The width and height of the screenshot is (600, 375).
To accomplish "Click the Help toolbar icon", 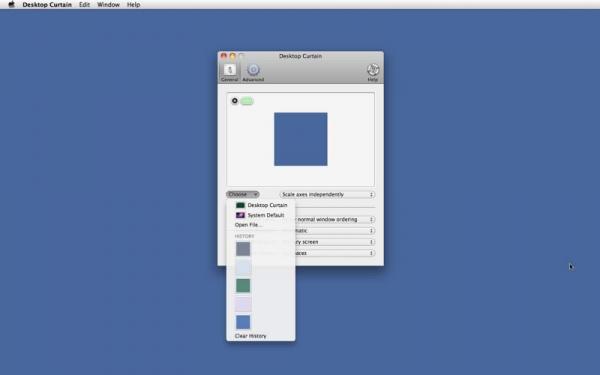I will coord(373,72).
